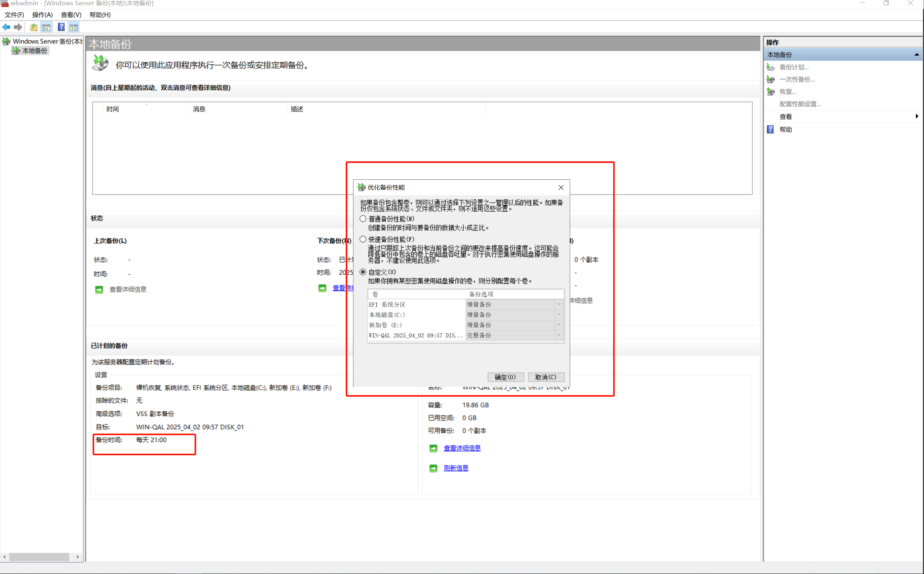The height and width of the screenshot is (574, 924).
Task: Select the 普通备份性能 radio button
Action: point(363,219)
